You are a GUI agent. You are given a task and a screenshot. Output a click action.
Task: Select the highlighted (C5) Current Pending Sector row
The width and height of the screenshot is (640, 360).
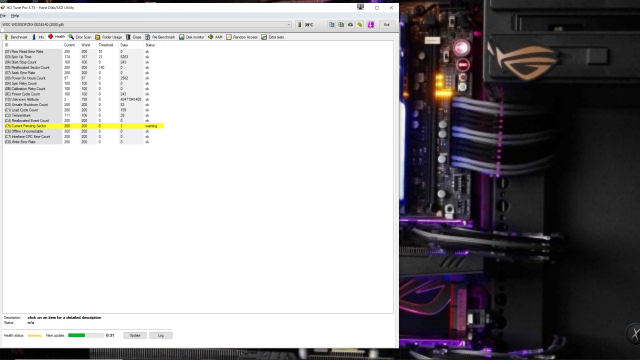[84, 126]
